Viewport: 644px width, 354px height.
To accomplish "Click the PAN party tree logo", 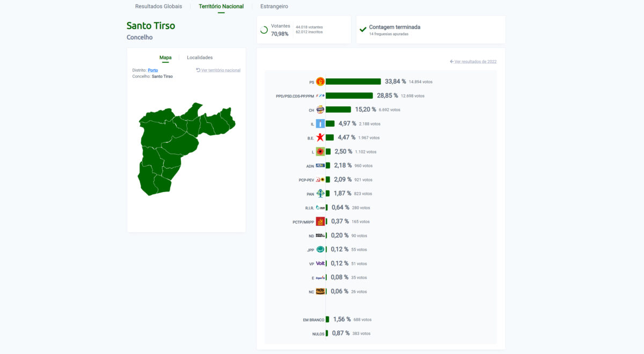I will 320,194.
